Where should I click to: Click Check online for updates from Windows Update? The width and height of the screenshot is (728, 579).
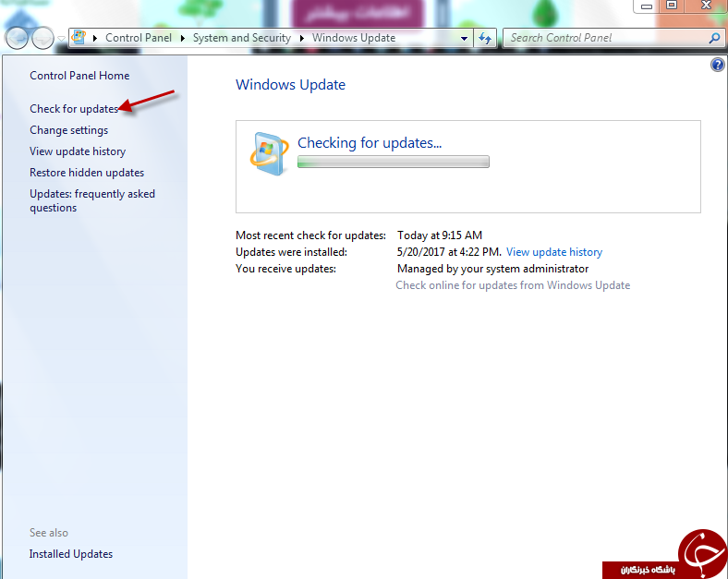[513, 285]
